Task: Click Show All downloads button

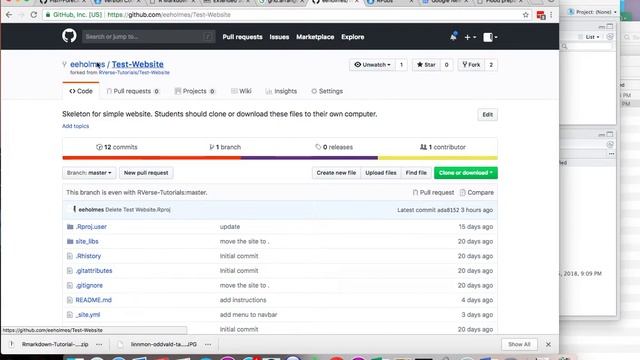Action: (x=519, y=344)
